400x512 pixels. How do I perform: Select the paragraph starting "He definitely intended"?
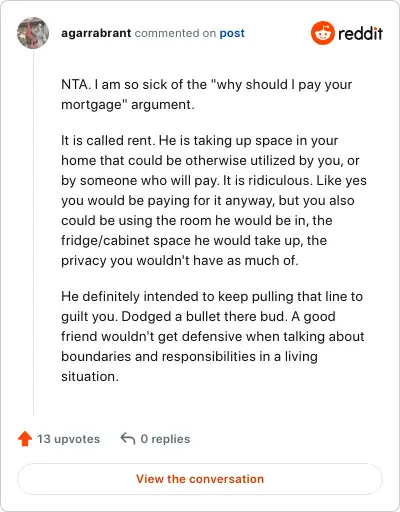[213, 336]
